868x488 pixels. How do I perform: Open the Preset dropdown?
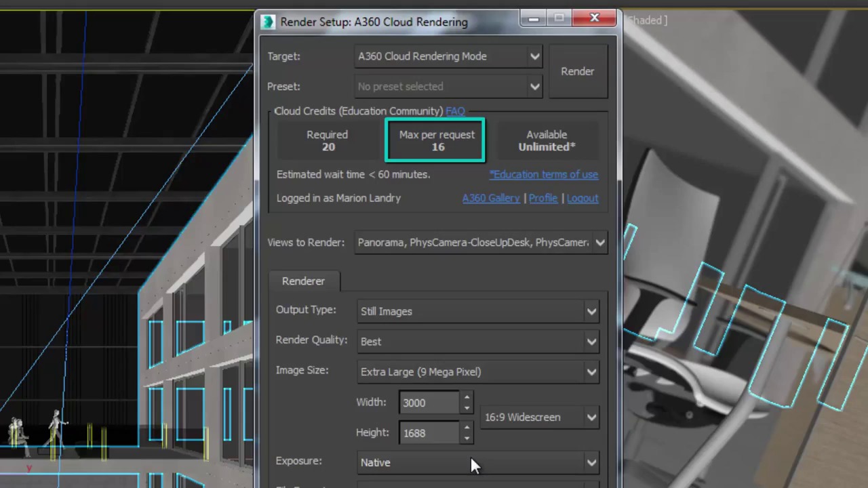(448, 86)
